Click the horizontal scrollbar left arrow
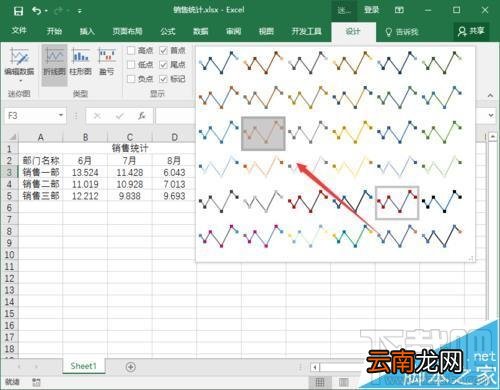The image size is (500, 390). tap(315, 367)
